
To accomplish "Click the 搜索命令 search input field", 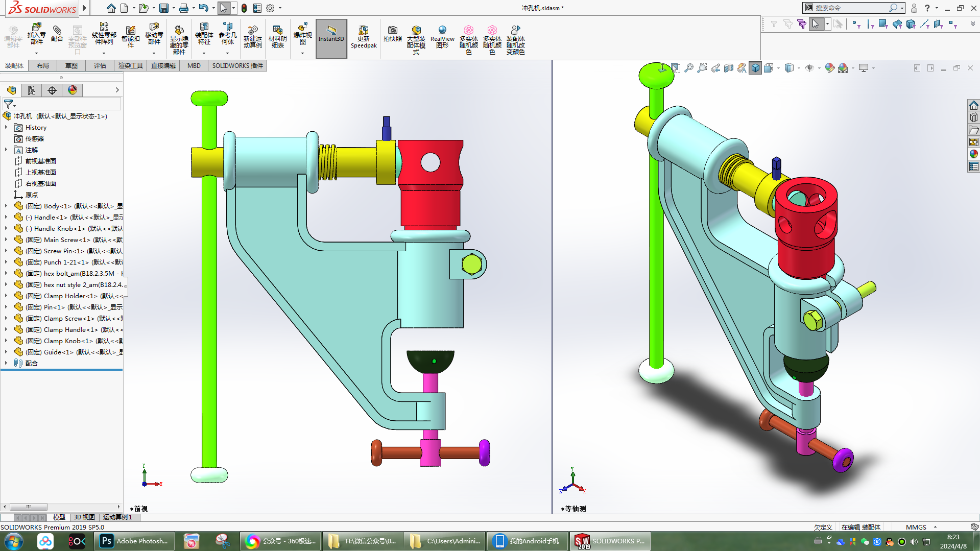I will pyautogui.click(x=850, y=8).
